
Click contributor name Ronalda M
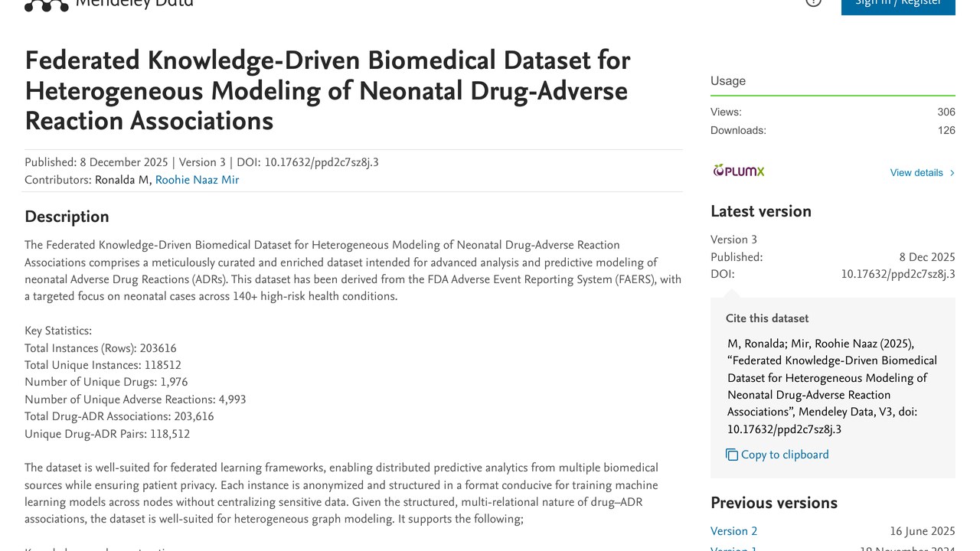(x=122, y=180)
